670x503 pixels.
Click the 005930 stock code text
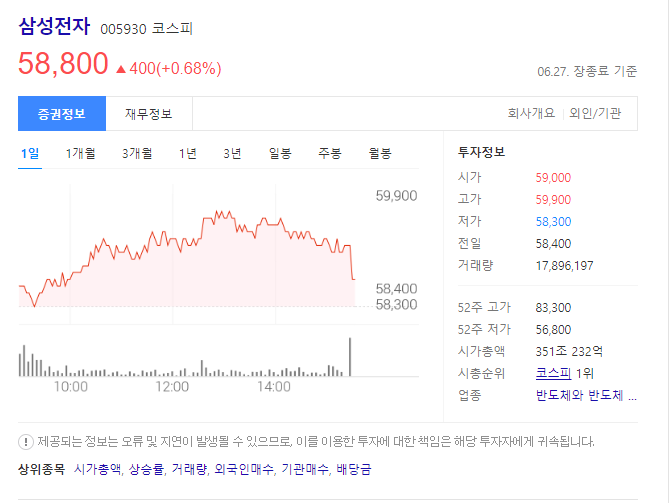click(123, 29)
